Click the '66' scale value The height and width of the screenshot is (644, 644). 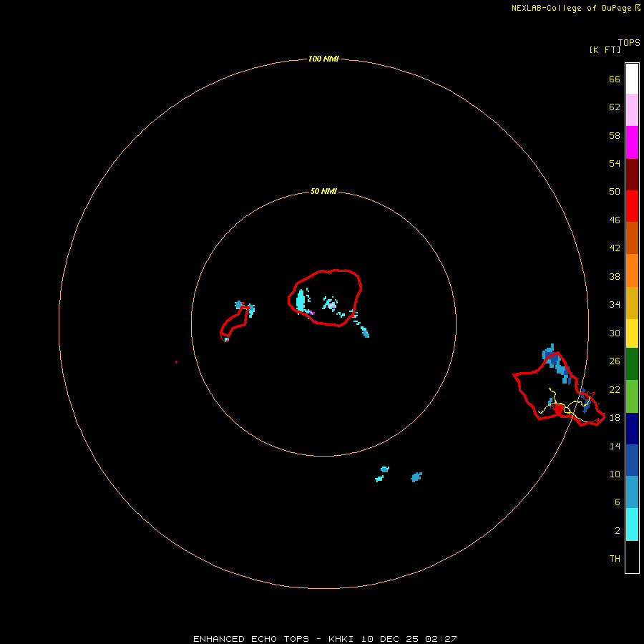(x=615, y=79)
